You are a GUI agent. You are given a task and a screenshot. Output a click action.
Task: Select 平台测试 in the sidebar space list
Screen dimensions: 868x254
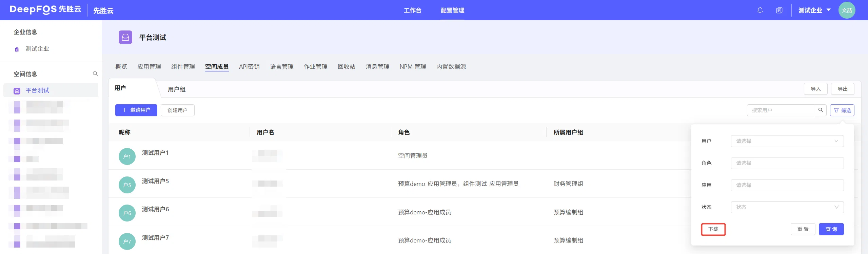(x=51, y=90)
